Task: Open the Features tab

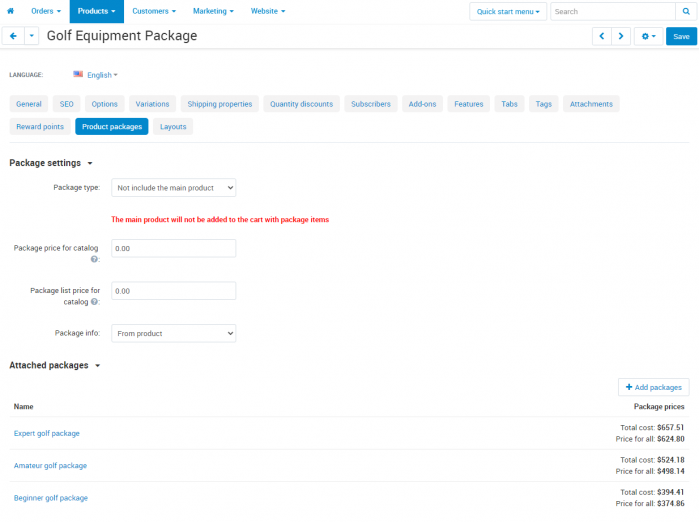Action: pos(469,104)
